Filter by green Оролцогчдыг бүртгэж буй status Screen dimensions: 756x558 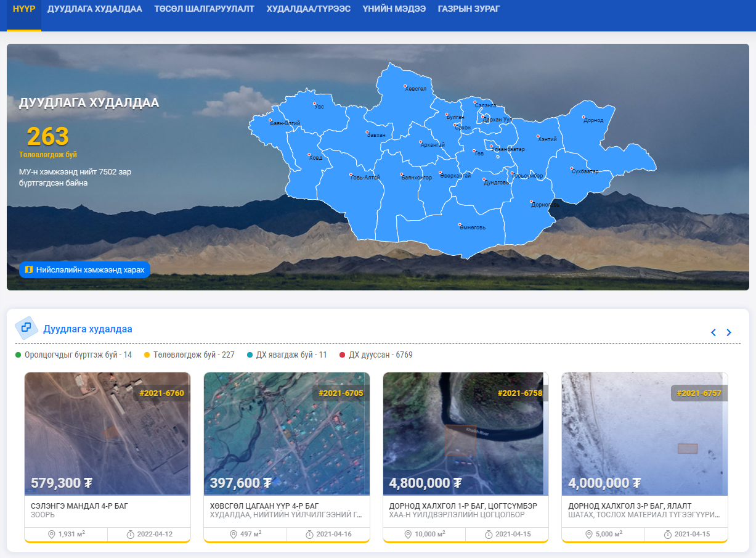[x=73, y=355]
